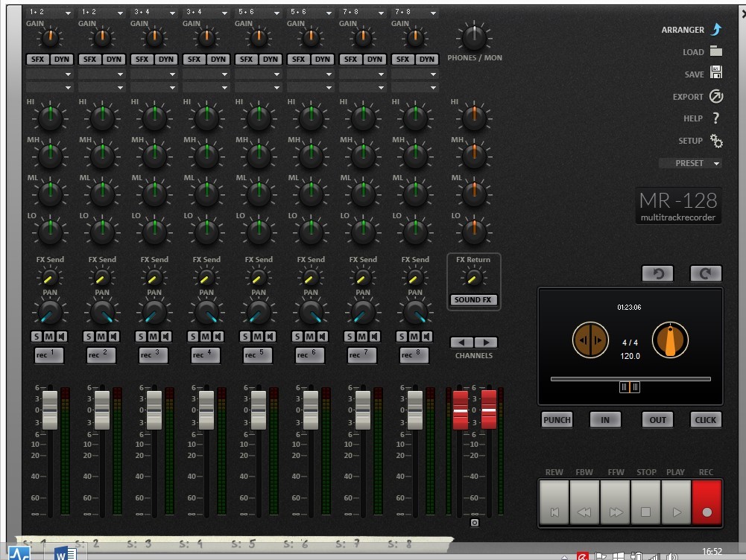The image size is (746, 560).
Task: Open the SOUND FX button
Action: [473, 300]
